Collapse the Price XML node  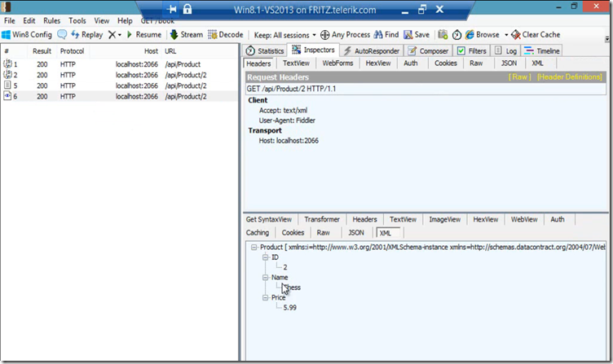coord(266,297)
